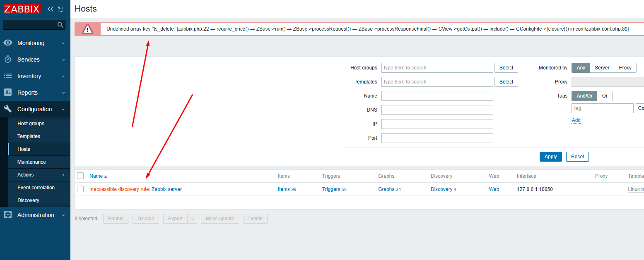The width and height of the screenshot is (644, 260).
Task: Go to Templates menu item
Action: tap(29, 136)
